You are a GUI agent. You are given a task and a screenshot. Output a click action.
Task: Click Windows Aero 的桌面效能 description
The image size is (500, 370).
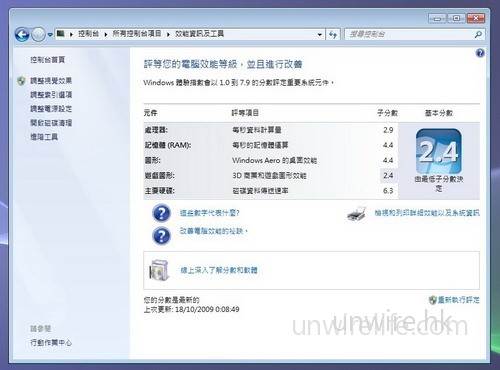tap(274, 160)
